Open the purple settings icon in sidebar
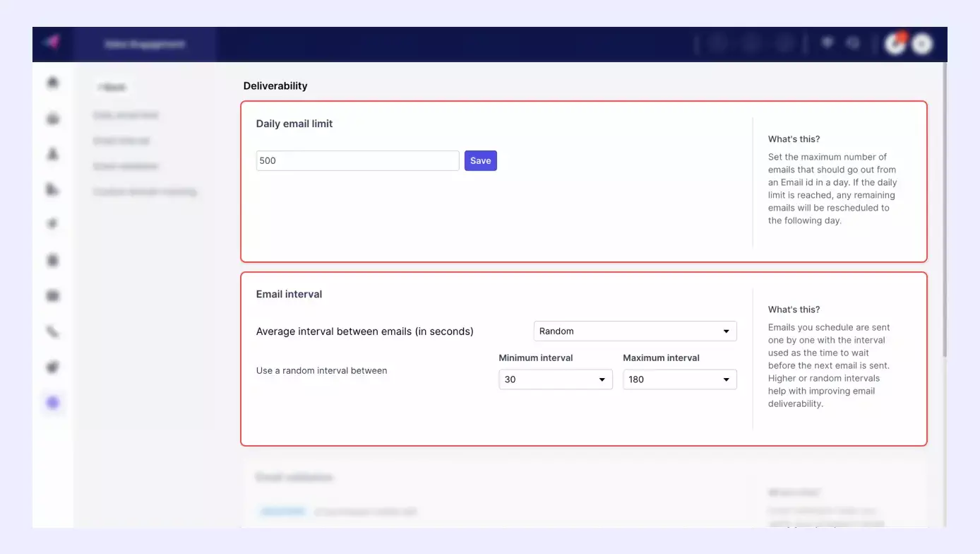The width and height of the screenshot is (980, 554). click(53, 403)
